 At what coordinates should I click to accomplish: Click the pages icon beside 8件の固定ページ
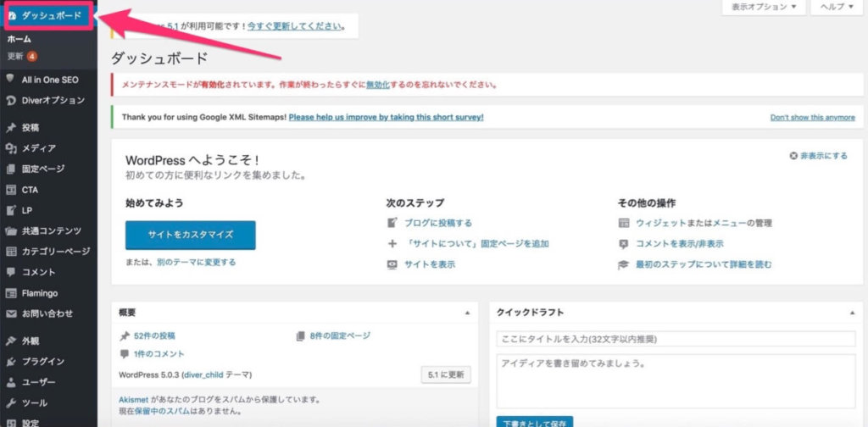point(301,335)
